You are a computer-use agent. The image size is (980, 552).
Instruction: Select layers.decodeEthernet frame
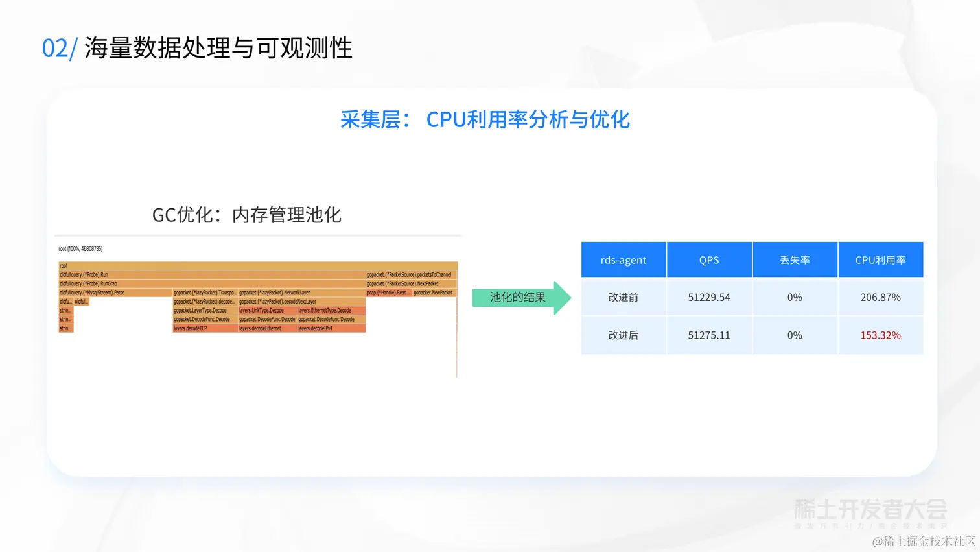click(x=268, y=328)
